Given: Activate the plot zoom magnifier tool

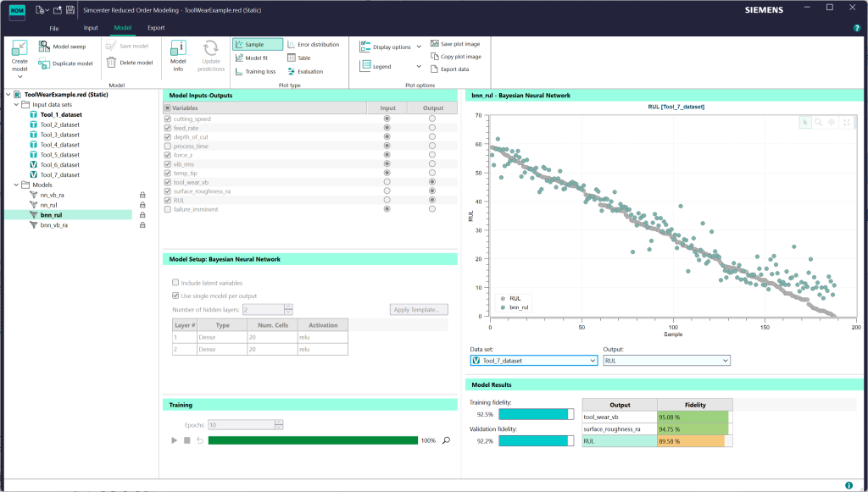Looking at the screenshot, I should point(818,122).
